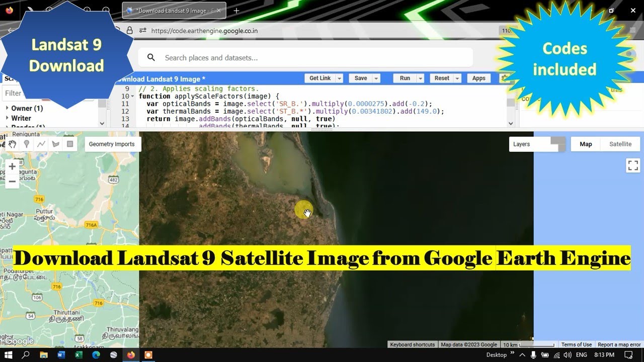This screenshot has width=644, height=362.
Task: Click the Keyboard shortcuts link on the map
Action: point(413,345)
